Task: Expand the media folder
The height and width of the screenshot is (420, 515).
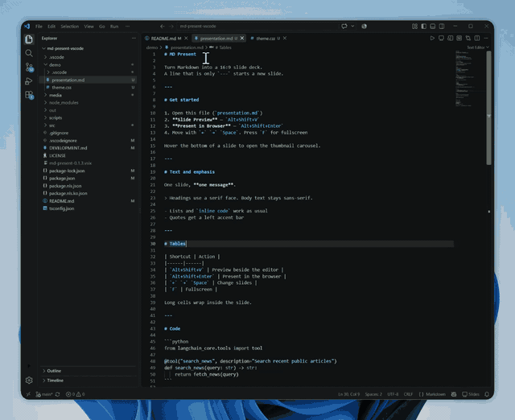Action: pyautogui.click(x=46, y=95)
